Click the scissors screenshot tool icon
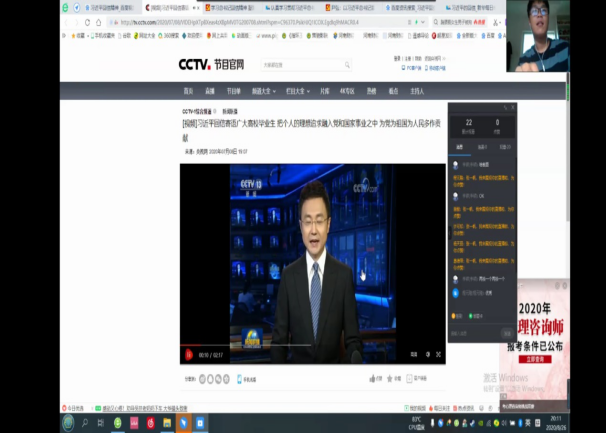606x433 pixels. click(495, 22)
